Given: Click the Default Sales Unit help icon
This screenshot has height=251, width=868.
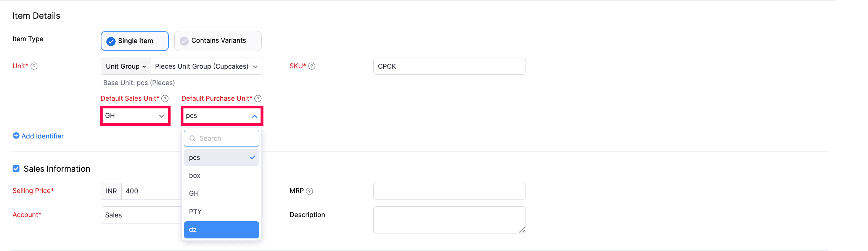Looking at the screenshot, I should (x=164, y=98).
